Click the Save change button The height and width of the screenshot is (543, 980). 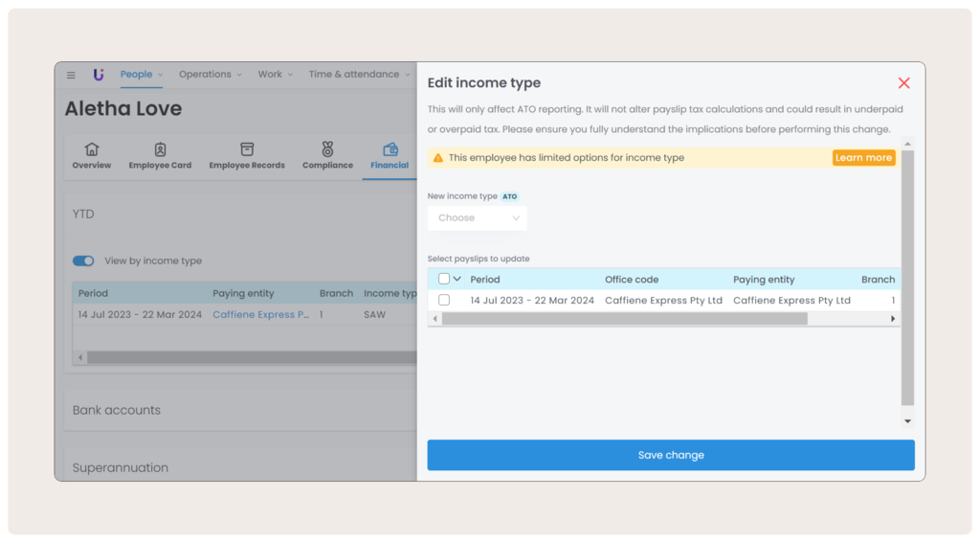pos(670,455)
